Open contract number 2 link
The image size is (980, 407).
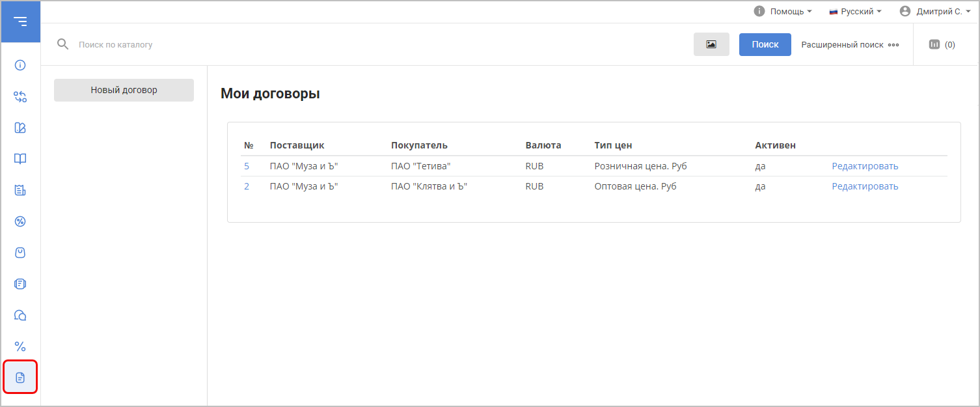click(x=247, y=186)
